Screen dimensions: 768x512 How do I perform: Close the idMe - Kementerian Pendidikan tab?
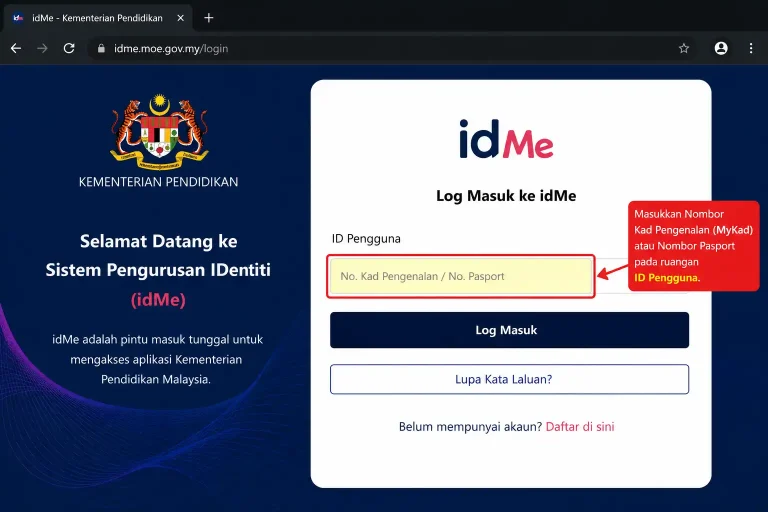[x=180, y=18]
